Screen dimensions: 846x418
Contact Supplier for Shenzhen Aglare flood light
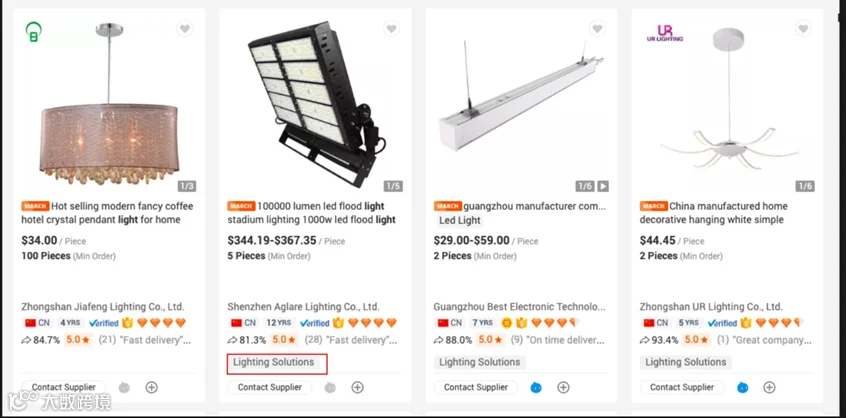270,387
